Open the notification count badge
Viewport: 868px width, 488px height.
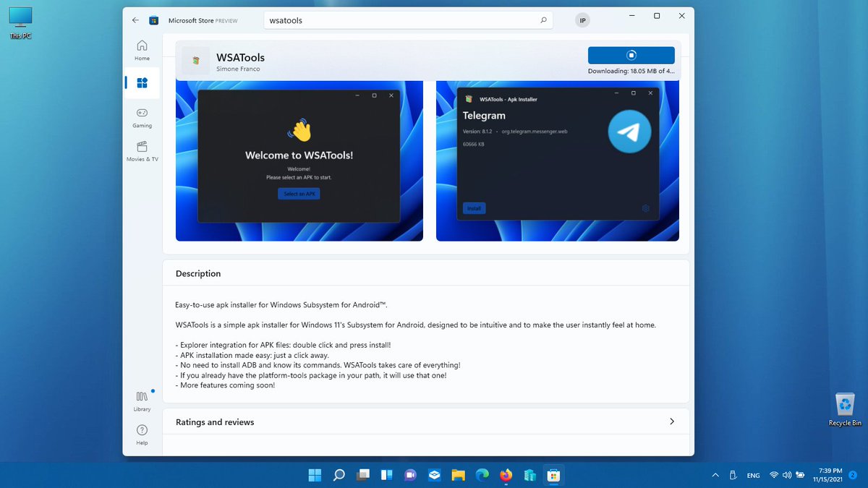(x=852, y=475)
